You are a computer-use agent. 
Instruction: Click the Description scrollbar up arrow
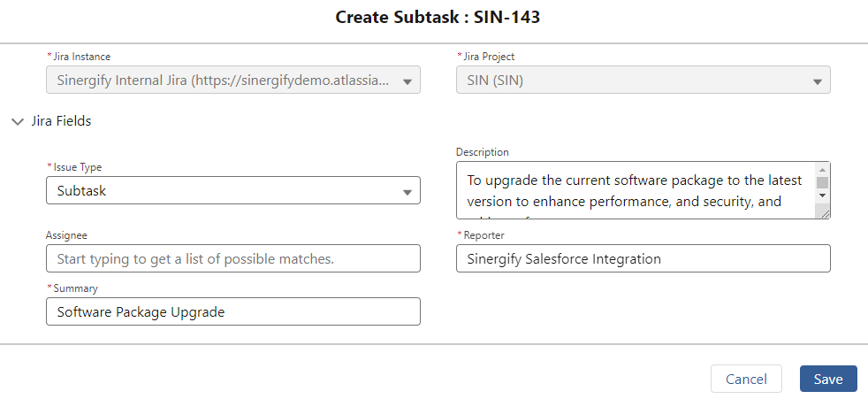tap(822, 170)
